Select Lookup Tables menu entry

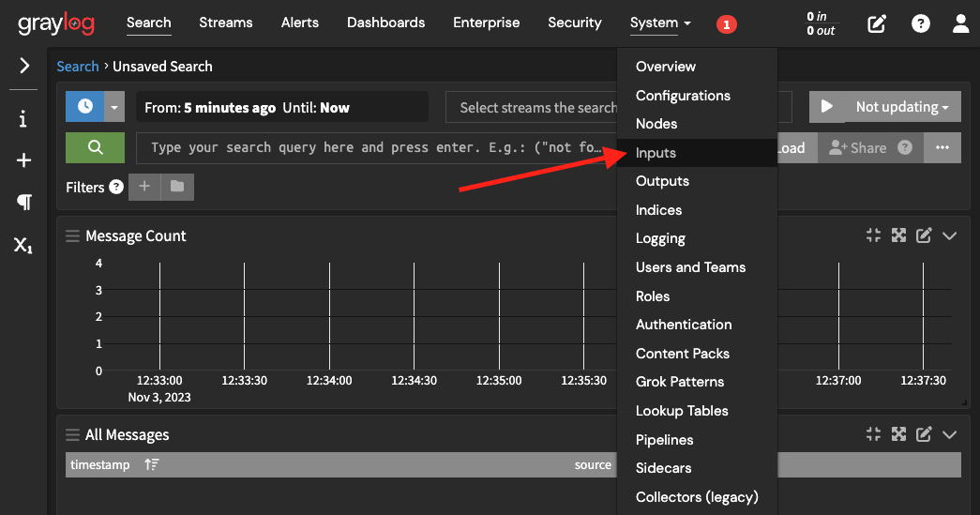(x=697, y=411)
